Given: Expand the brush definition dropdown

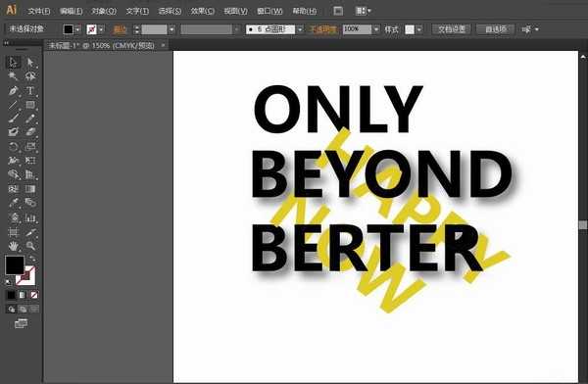Looking at the screenshot, I should pos(300,29).
